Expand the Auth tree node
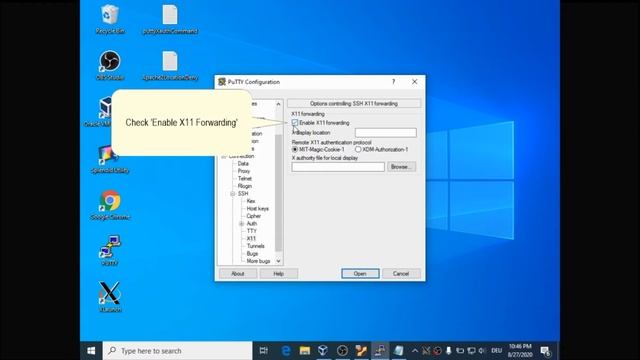Image resolution: width=640 pixels, height=360 pixels. pos(241,224)
